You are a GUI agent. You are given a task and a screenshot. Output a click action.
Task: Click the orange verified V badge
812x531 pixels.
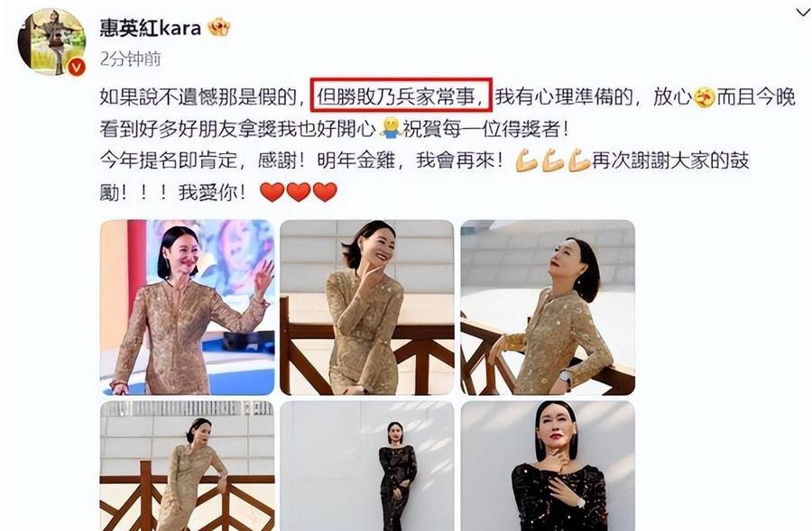coord(77,67)
